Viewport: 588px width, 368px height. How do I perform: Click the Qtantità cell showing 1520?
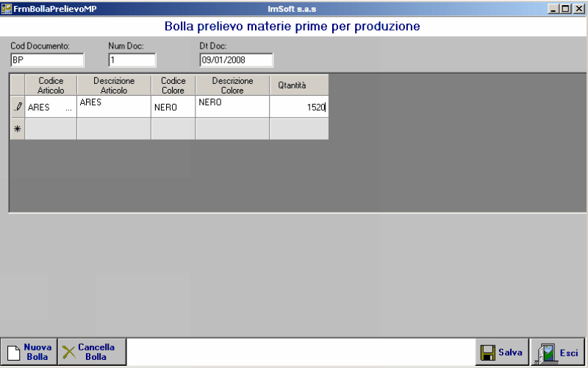click(x=299, y=107)
